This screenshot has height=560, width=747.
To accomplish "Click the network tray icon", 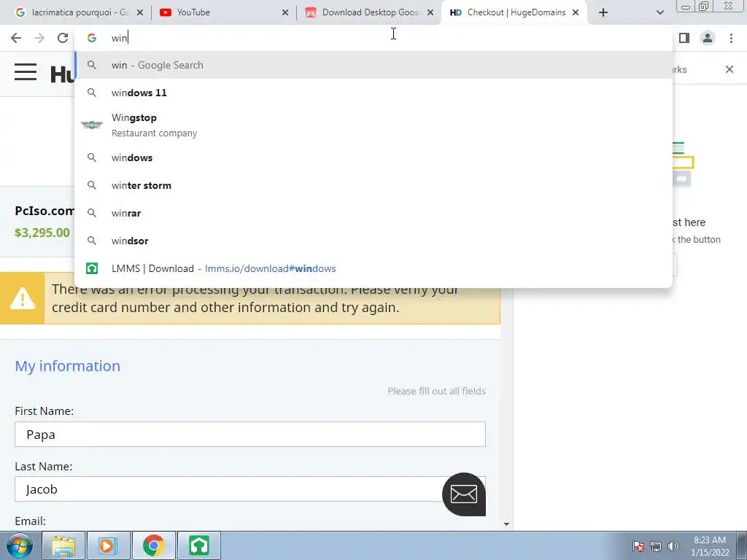I will tap(656, 546).
